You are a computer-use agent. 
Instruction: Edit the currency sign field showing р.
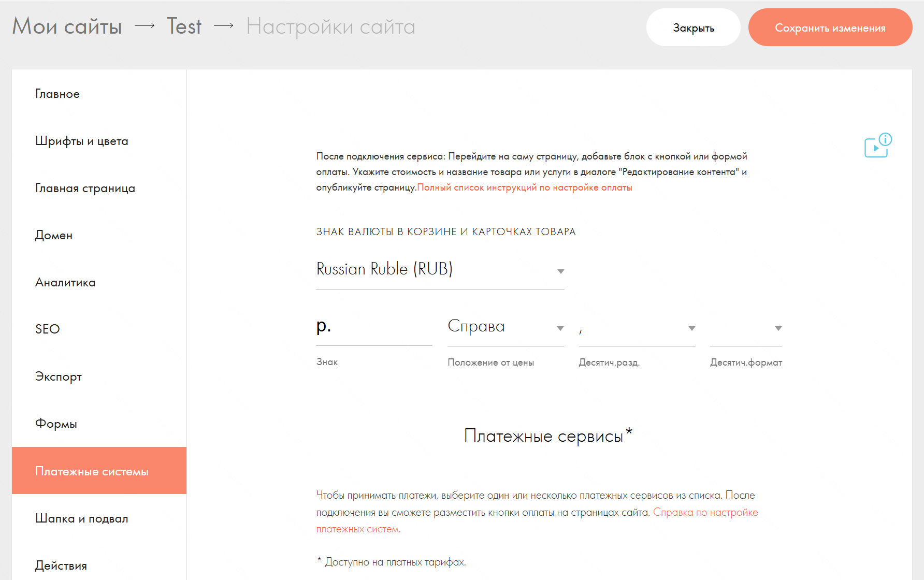[374, 327]
